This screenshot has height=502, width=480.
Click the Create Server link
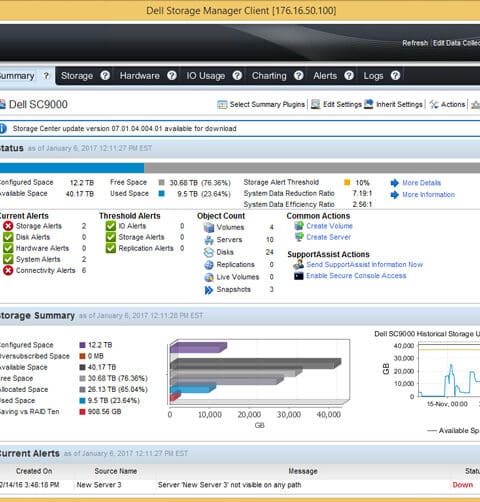[328, 237]
